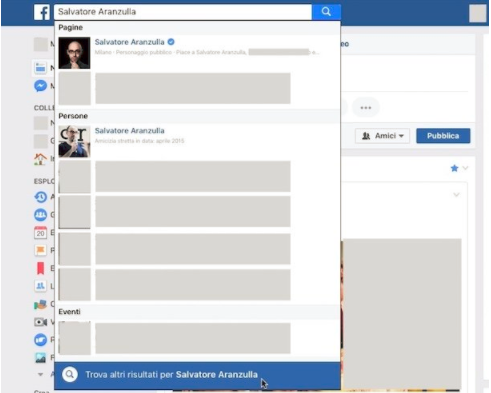Click the profile avatar at top right

tap(477, 13)
